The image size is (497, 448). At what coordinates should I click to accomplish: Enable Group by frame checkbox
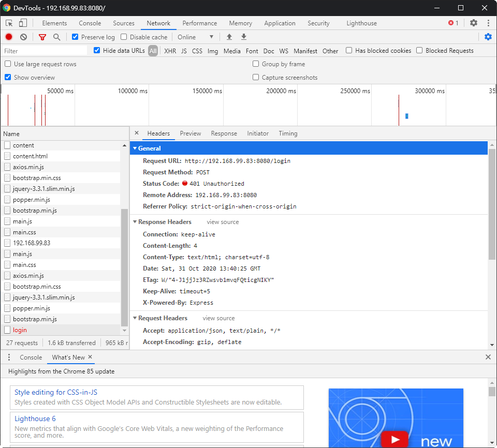tap(256, 64)
